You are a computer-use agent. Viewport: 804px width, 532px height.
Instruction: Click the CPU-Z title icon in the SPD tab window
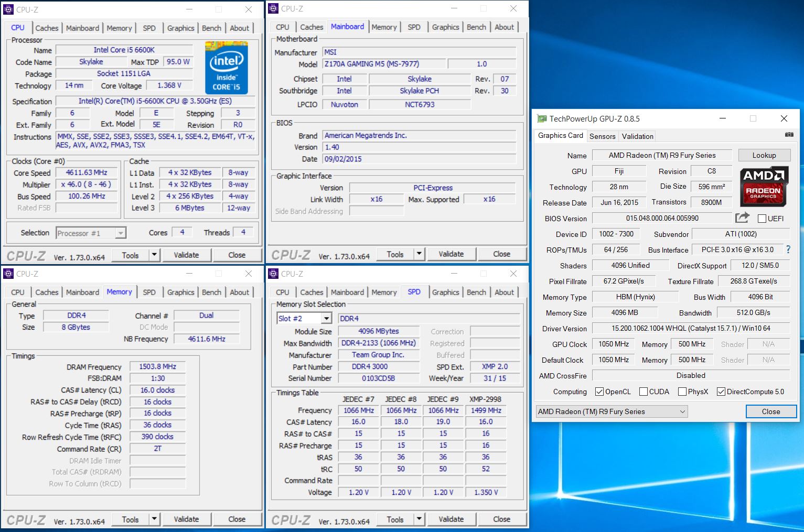273,274
